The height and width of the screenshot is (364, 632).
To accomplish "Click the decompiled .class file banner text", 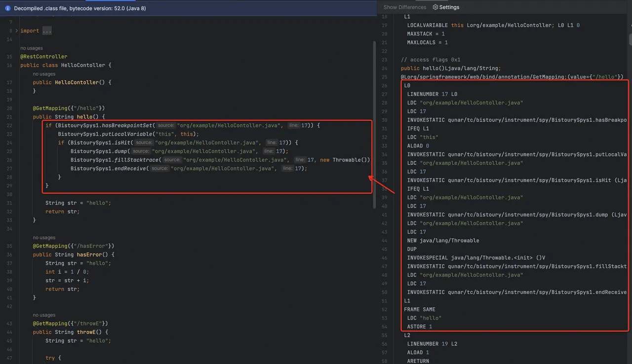I will click(79, 8).
